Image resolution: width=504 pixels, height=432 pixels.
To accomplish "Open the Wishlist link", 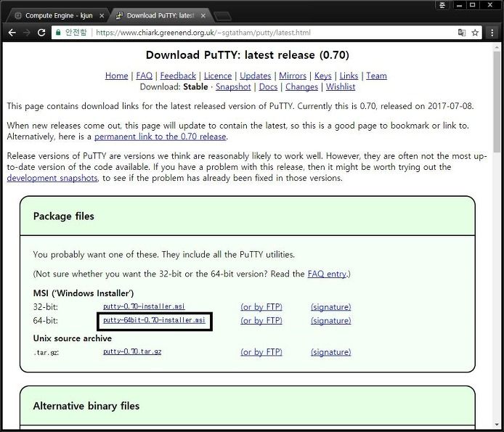I will (x=341, y=87).
